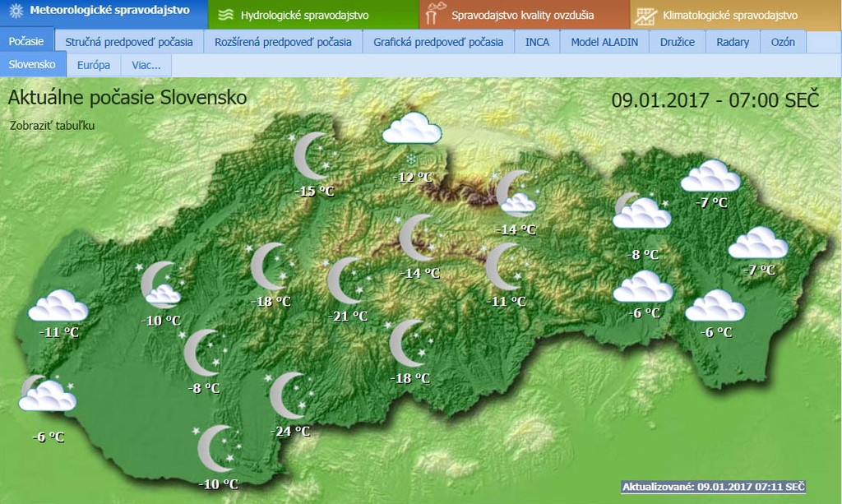Click the Zobraziť tabuľku link

pyautogui.click(x=53, y=126)
